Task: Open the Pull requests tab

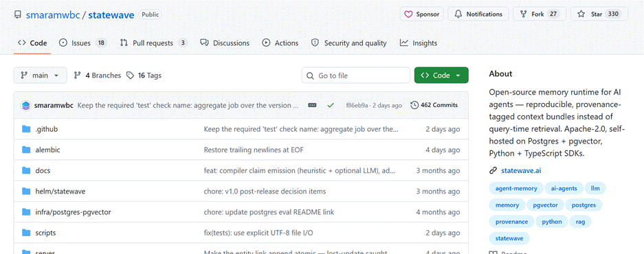Action: tap(153, 43)
